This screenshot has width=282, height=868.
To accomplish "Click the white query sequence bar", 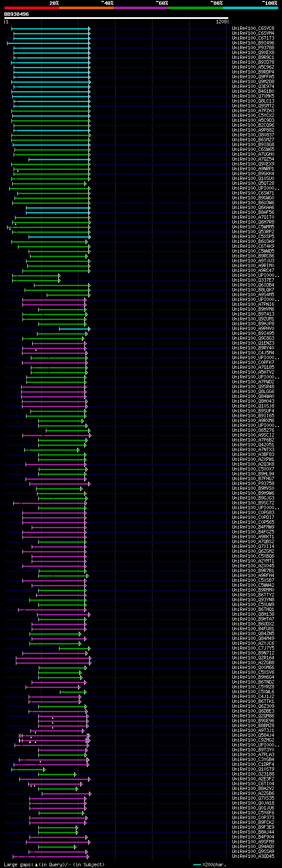I will [116, 18].
